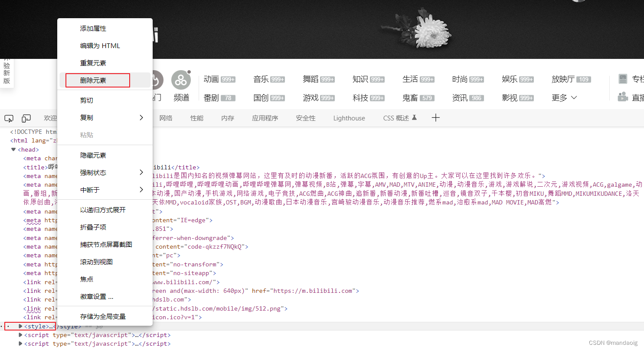
Task: Switch to the 性能 DevTools tab
Action: click(x=197, y=118)
